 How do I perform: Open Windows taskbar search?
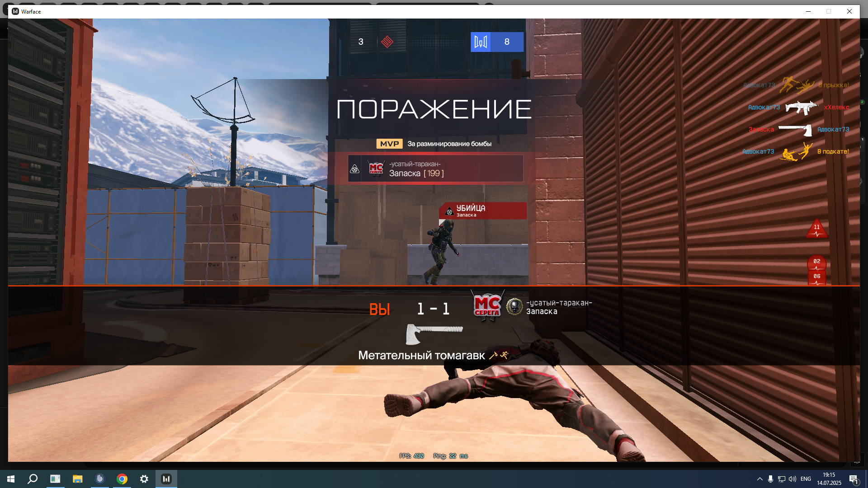[33, 479]
